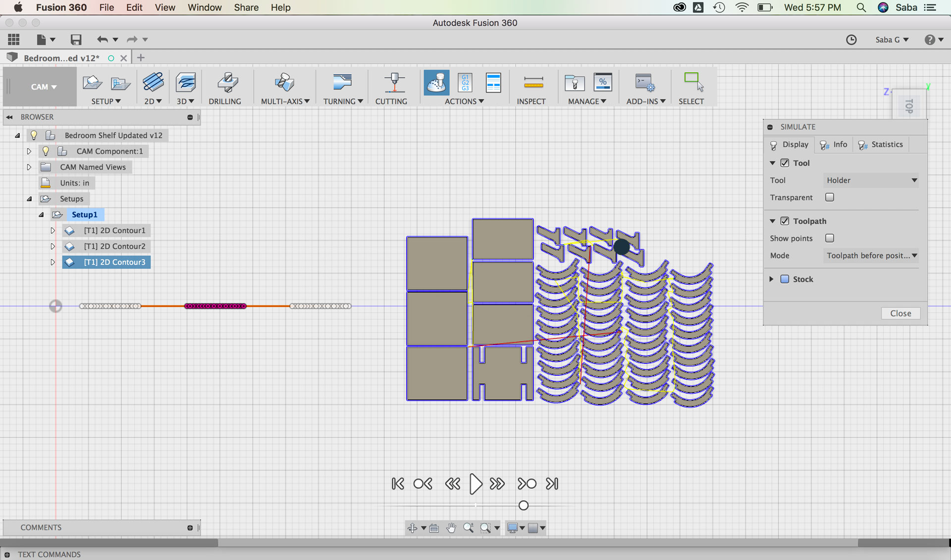Image resolution: width=951 pixels, height=560 pixels.
Task: Open the Toolpath Mode dropdown
Action: (871, 255)
